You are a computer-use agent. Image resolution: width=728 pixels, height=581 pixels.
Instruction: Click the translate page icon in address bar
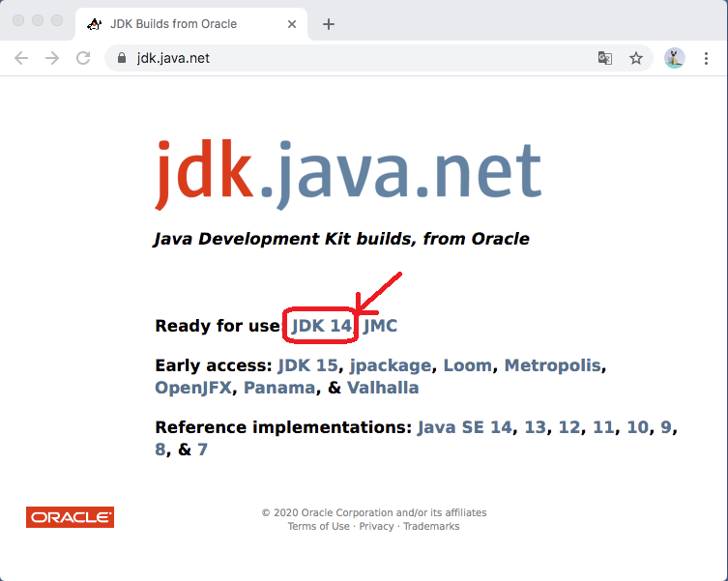click(x=604, y=58)
